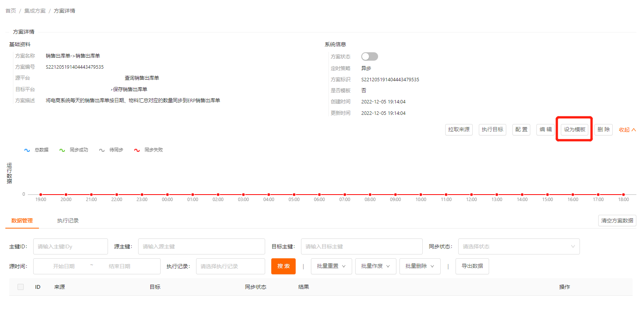The width and height of the screenshot is (644, 314).
Task: Switch to the 执行记录 tab
Action: pyautogui.click(x=68, y=221)
